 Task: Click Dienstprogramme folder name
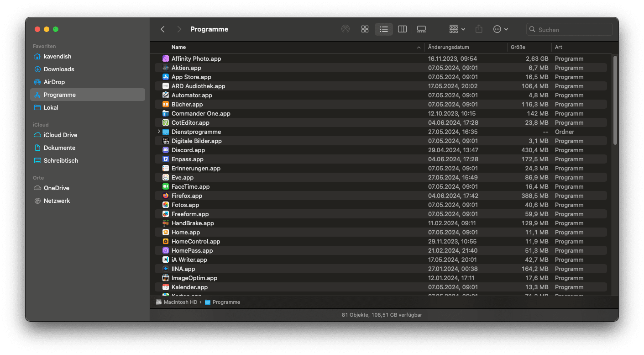196,132
